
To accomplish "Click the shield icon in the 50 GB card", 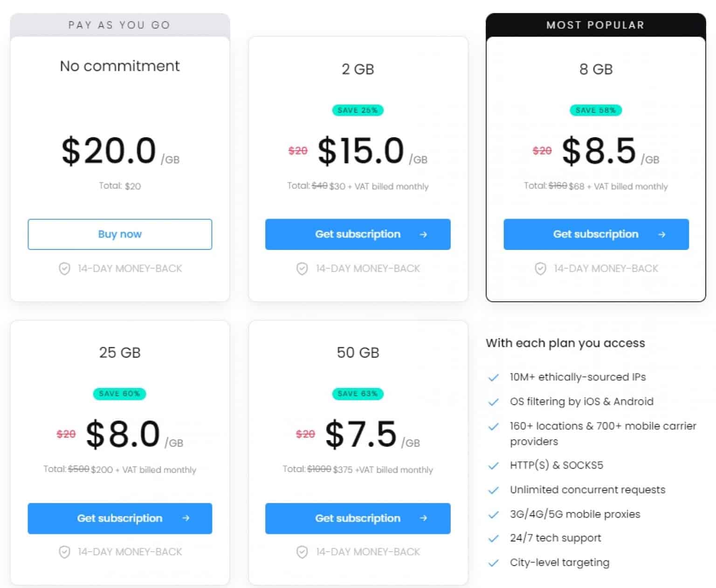I will 303,552.
